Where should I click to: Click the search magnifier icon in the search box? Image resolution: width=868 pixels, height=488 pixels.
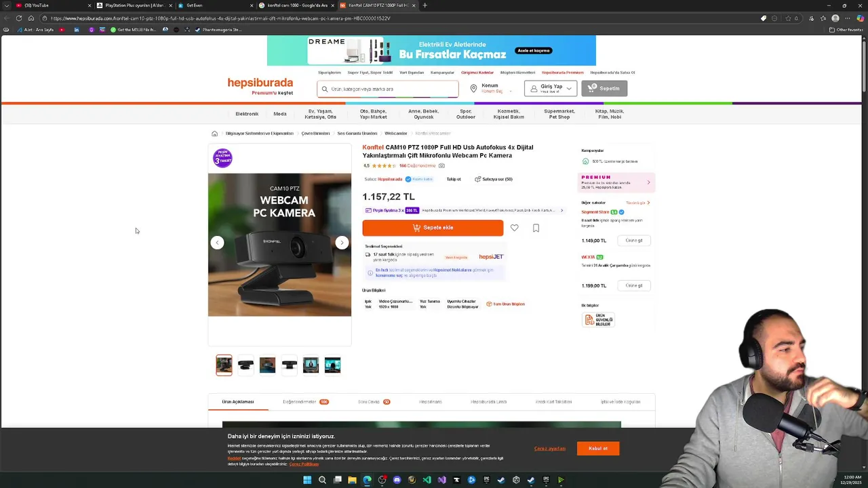pyautogui.click(x=325, y=89)
